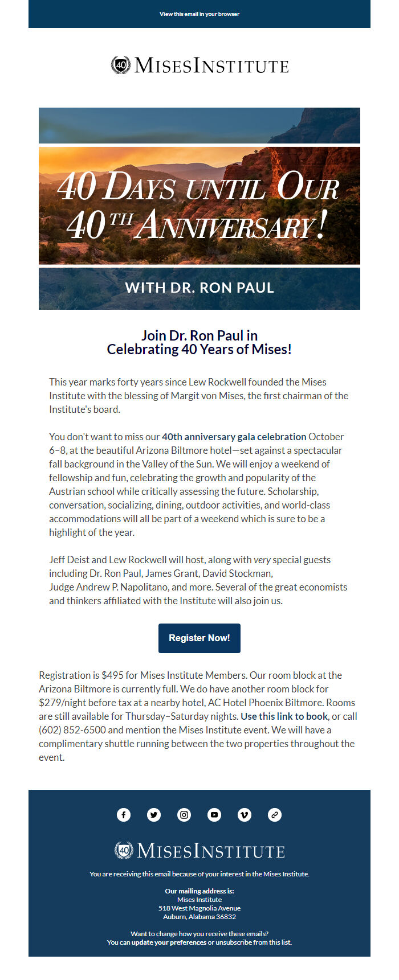
Task: Open the YouTube play icon
Action: 214,815
